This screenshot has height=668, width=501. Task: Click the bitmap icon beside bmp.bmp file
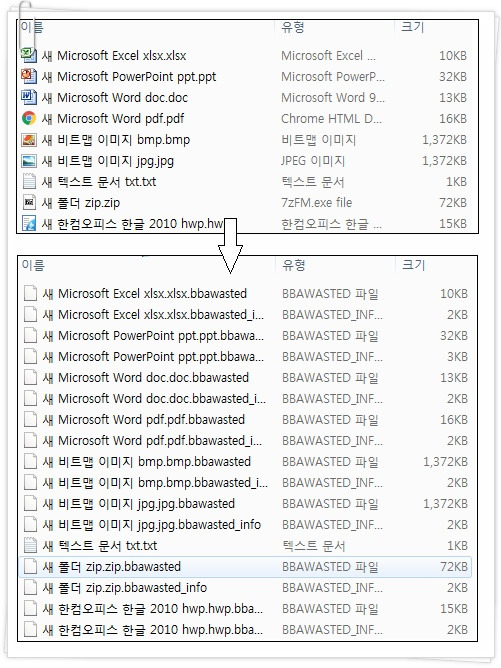[29, 139]
